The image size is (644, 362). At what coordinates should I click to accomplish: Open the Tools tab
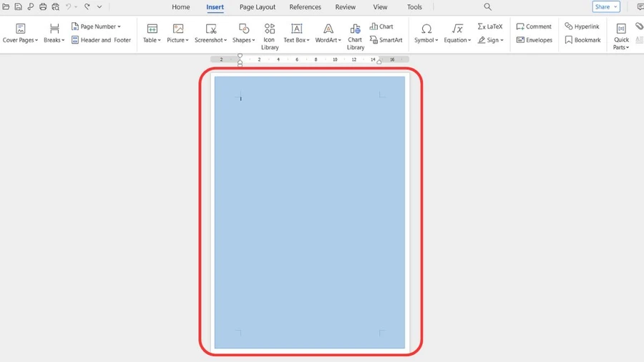pos(414,7)
